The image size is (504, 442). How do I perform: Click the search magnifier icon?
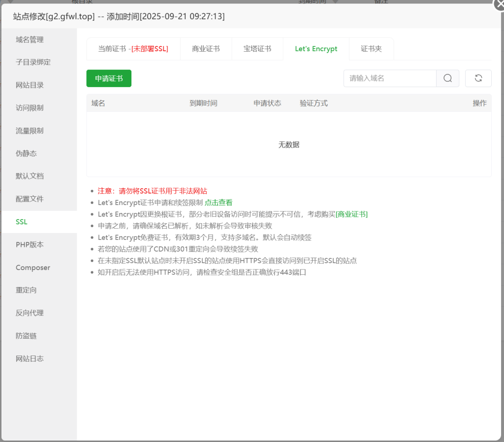447,78
